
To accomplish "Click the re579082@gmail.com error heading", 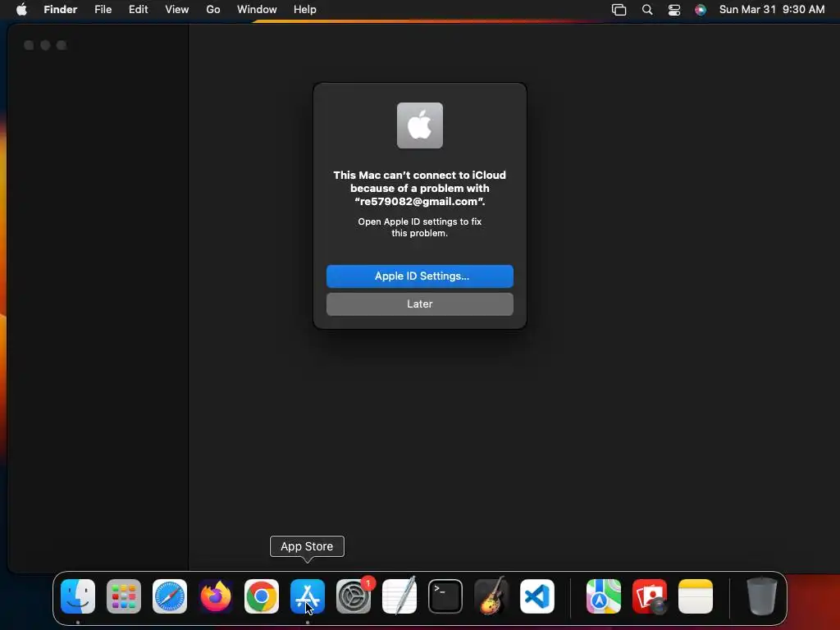I will point(420,189).
